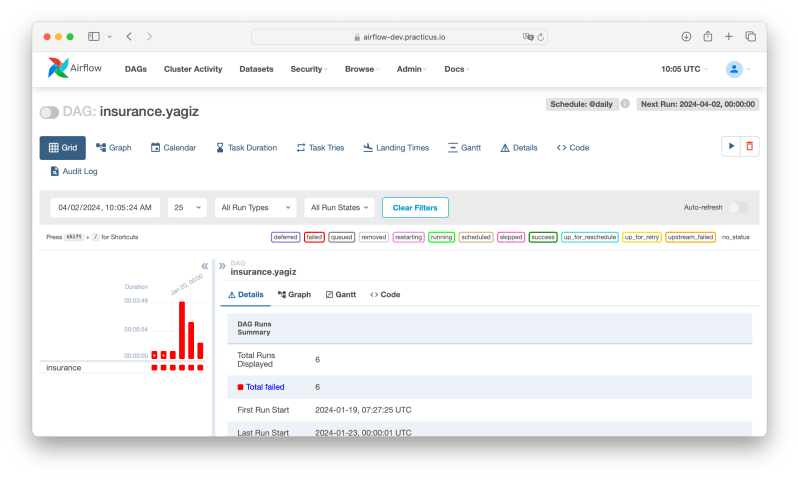Open the Audit Log link
799x479 pixels.
(74, 171)
